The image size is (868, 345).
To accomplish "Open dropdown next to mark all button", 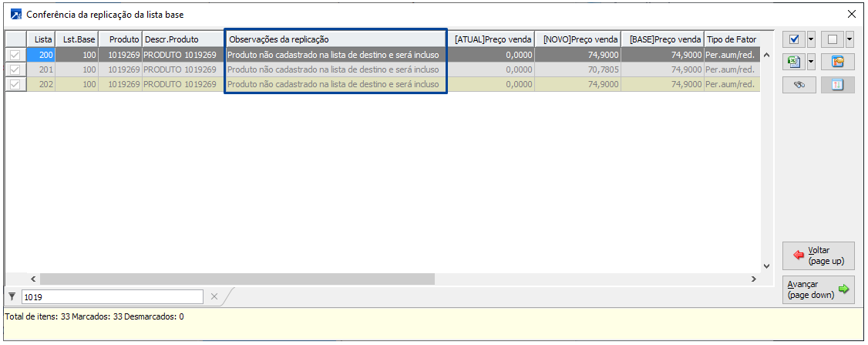I will point(812,40).
